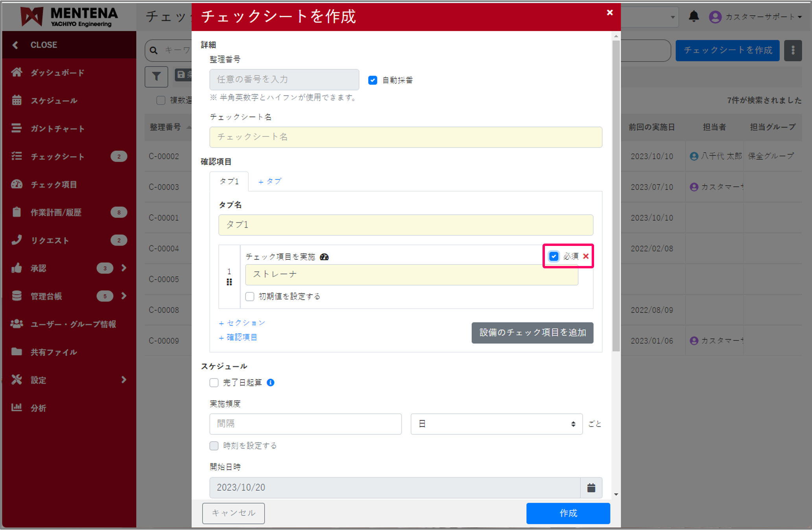Open the 分析 (analytics) icon
This screenshot has width=812, height=530.
click(17, 408)
